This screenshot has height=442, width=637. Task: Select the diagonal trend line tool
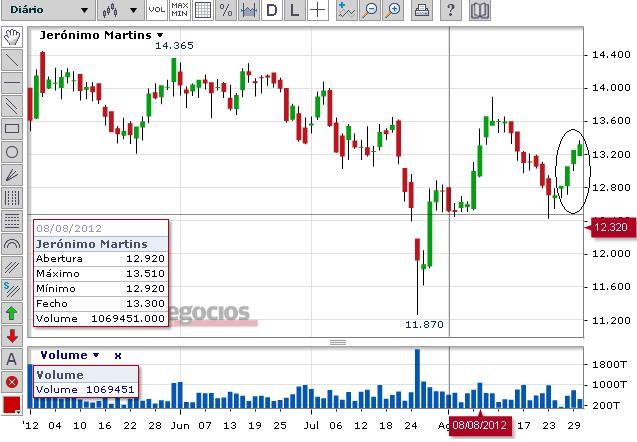(12, 61)
